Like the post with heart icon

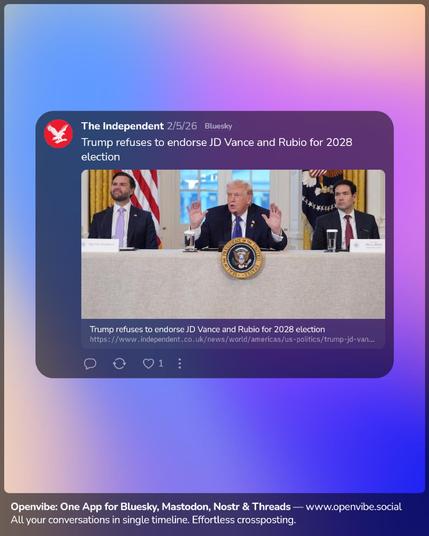[x=148, y=364]
